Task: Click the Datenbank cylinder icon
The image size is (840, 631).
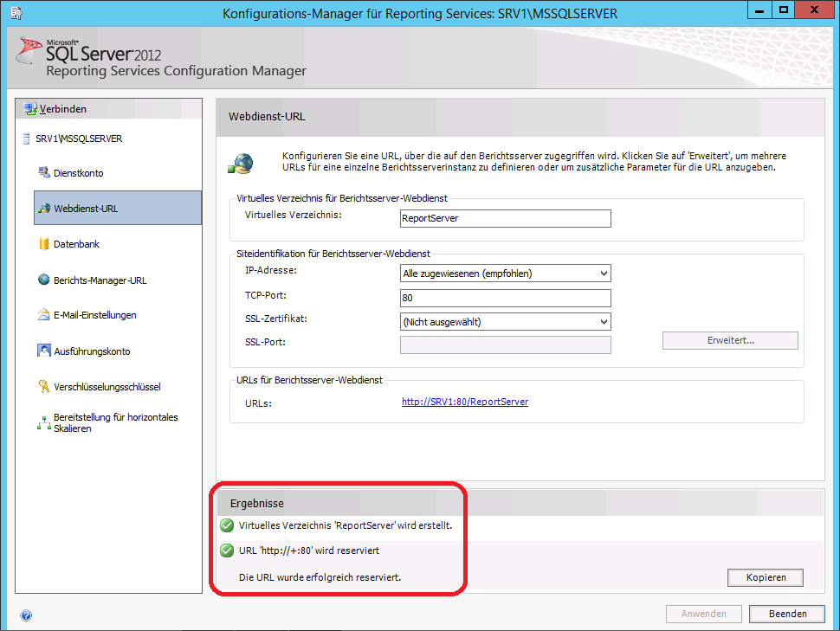Action: [44, 244]
